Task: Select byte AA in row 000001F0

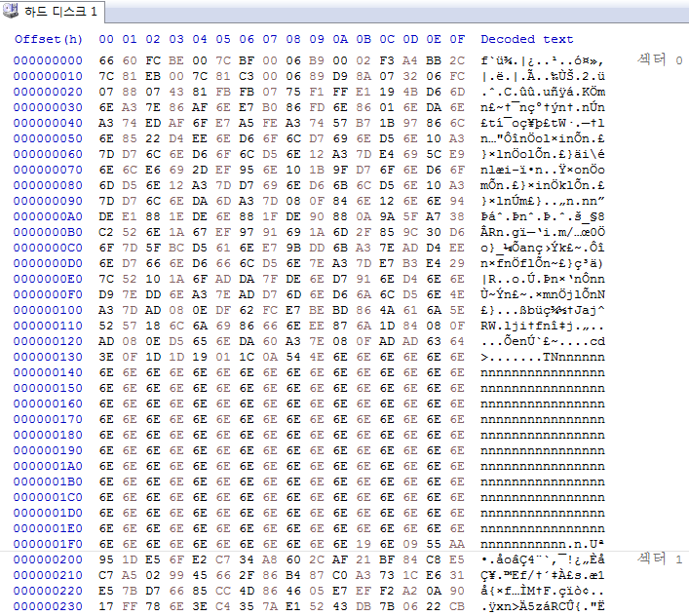Action: coord(457,544)
